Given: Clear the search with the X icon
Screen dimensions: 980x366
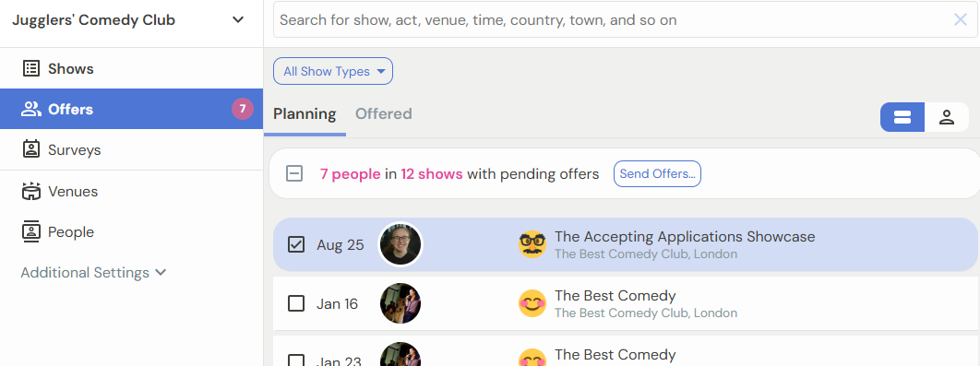Looking at the screenshot, I should click(x=961, y=20).
